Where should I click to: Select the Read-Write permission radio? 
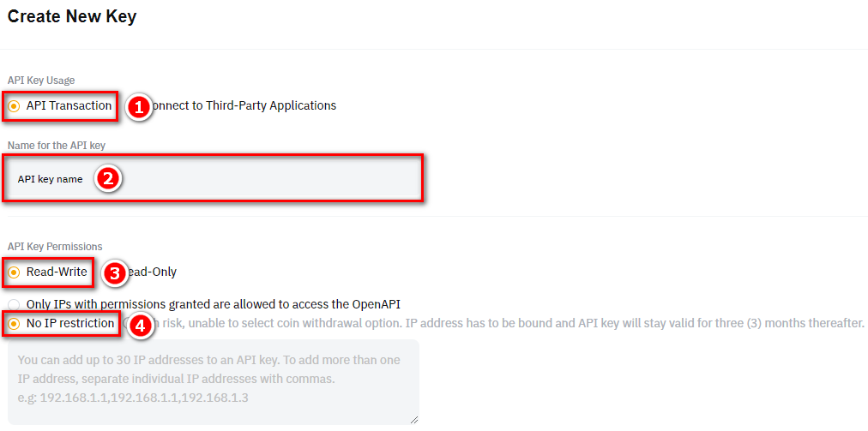pyautogui.click(x=15, y=272)
